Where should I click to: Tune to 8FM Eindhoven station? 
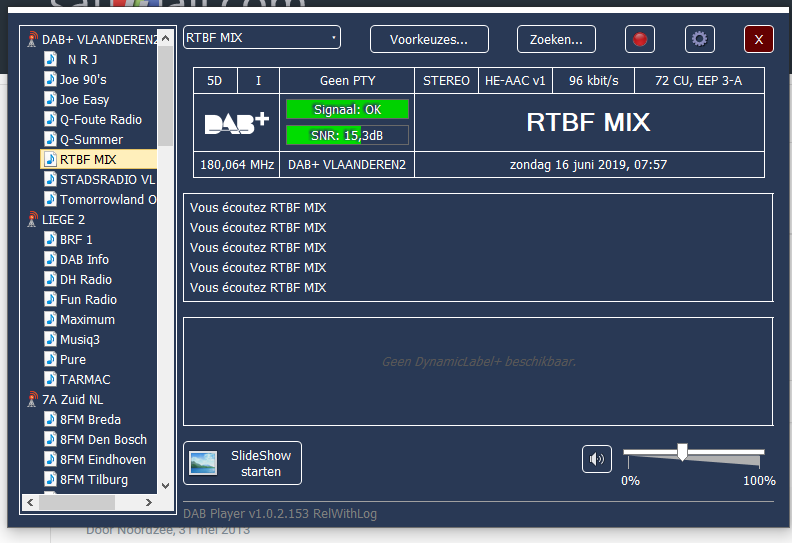(x=103, y=460)
